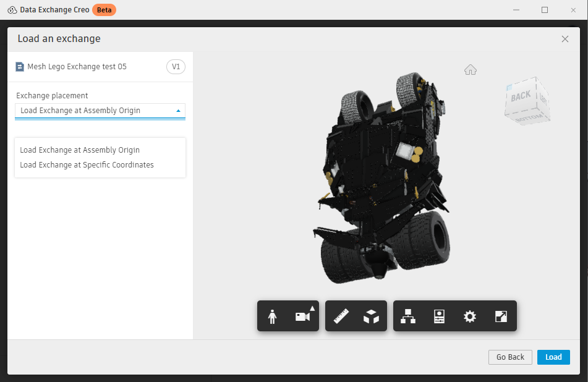Click the Home view icon

(471, 70)
